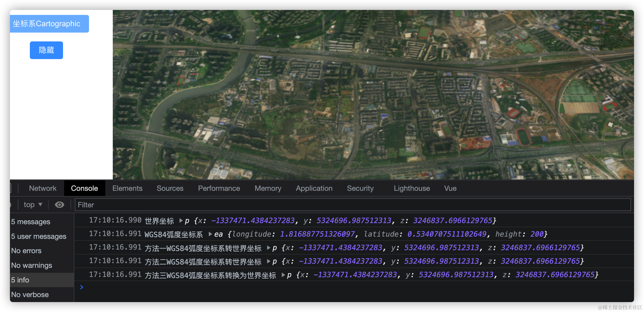Open the Application panel

pos(314,188)
